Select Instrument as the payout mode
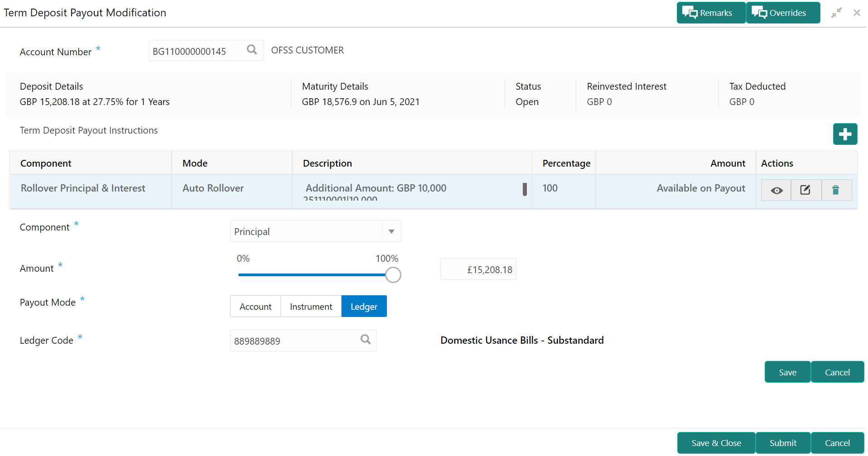The width and height of the screenshot is (868, 456). (311, 307)
